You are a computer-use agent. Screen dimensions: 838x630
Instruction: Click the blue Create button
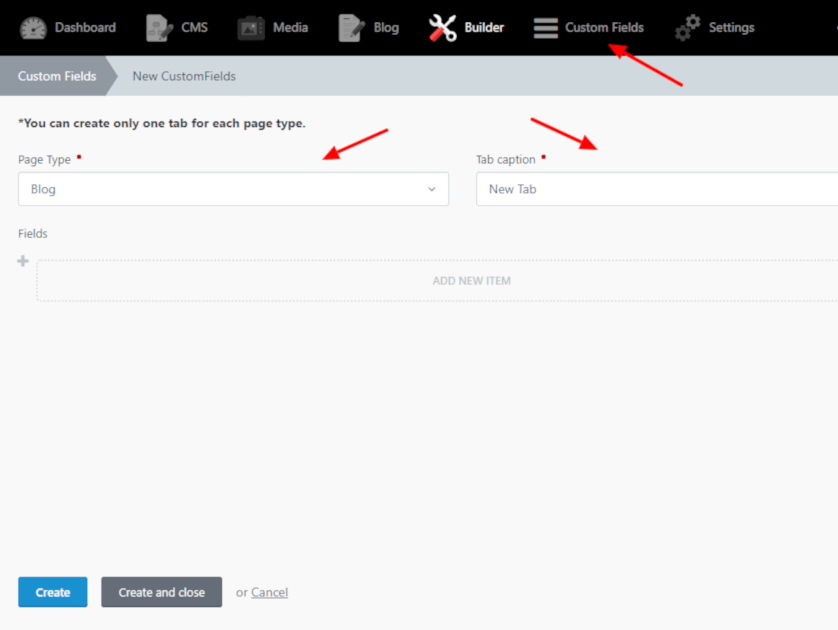click(53, 592)
